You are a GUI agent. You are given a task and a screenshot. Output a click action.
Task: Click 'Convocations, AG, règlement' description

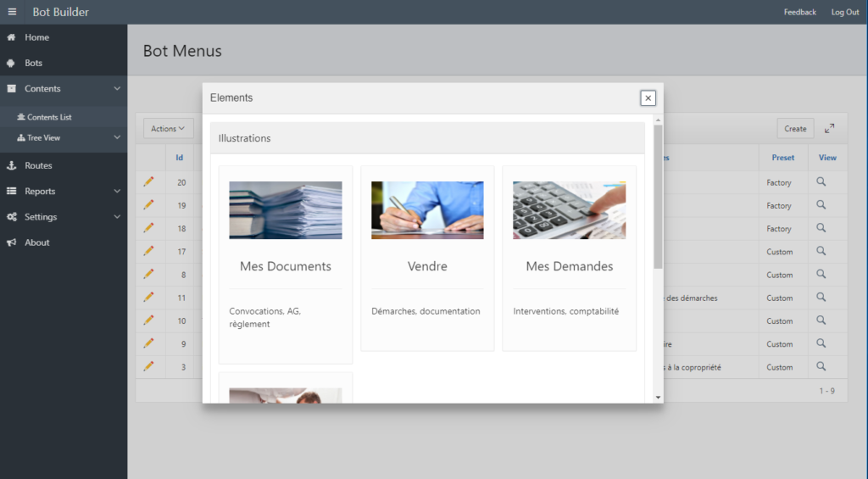[x=265, y=317]
